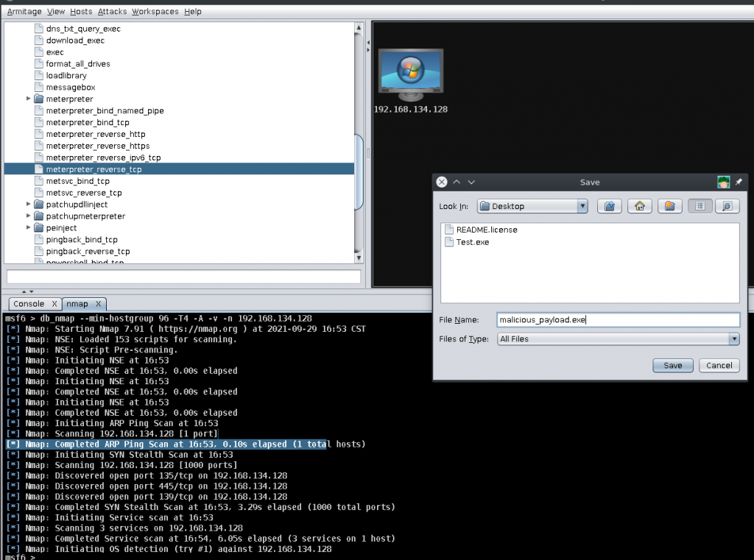754x560 pixels.
Task: Click module tree scrollbar down arrow
Action: tap(359, 258)
